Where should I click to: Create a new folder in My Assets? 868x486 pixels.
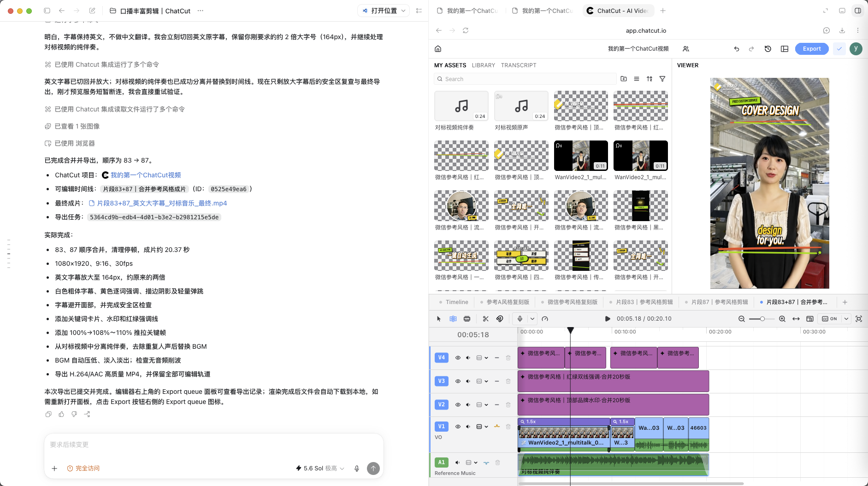tap(624, 79)
